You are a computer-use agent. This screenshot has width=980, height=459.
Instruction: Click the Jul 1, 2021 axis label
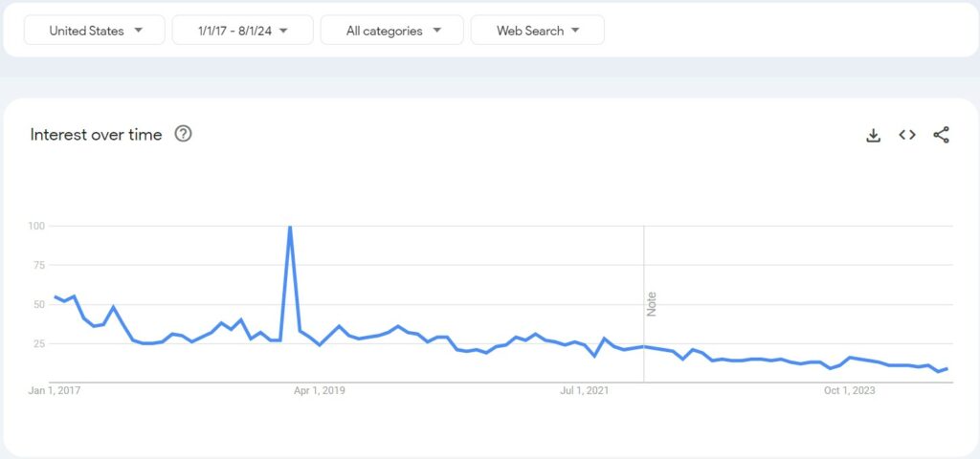pyautogui.click(x=585, y=391)
